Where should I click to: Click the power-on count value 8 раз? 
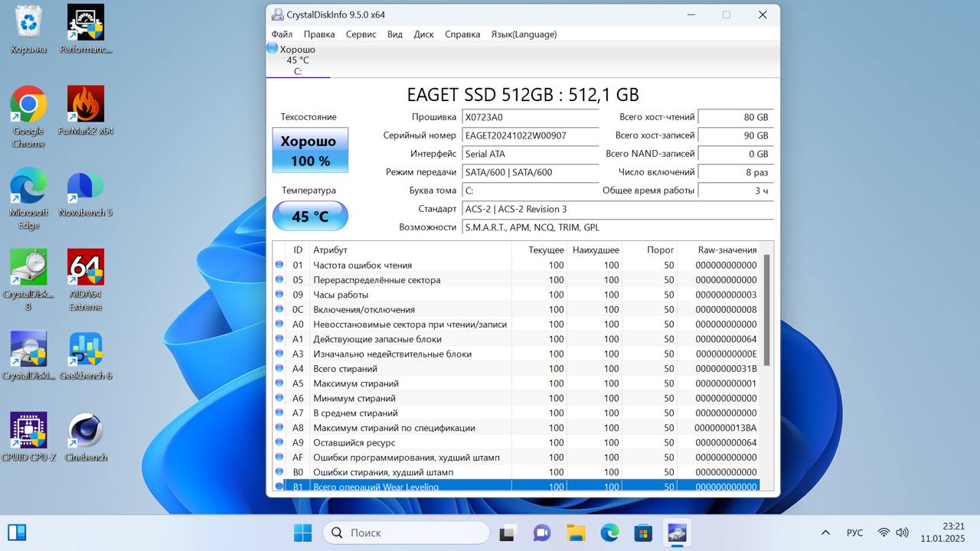[x=736, y=172]
